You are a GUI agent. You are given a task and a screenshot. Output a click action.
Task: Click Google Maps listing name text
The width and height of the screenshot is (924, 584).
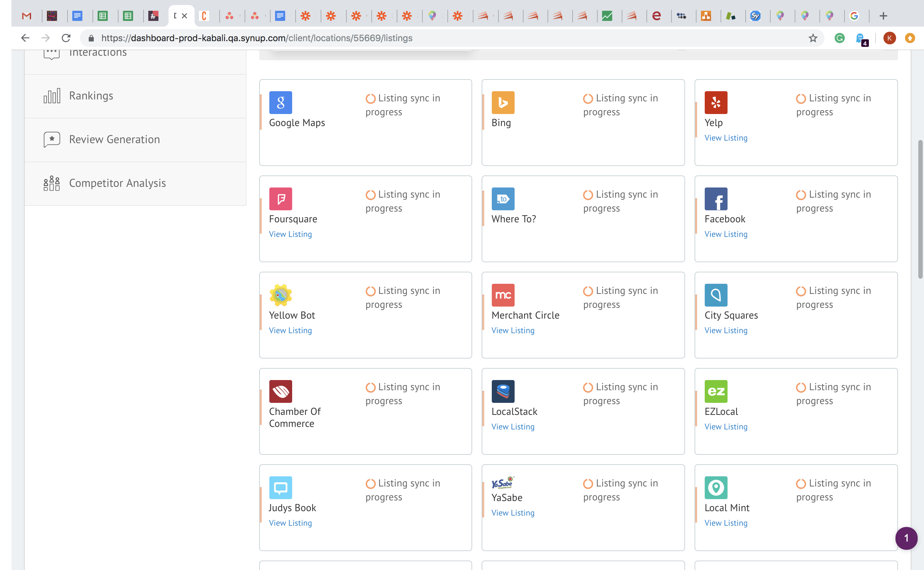[x=297, y=123]
